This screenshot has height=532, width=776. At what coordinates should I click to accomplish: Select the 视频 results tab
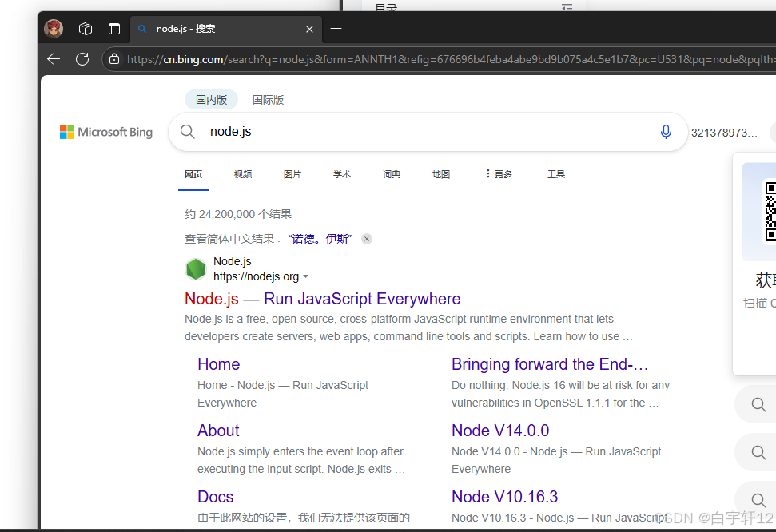[x=243, y=174]
